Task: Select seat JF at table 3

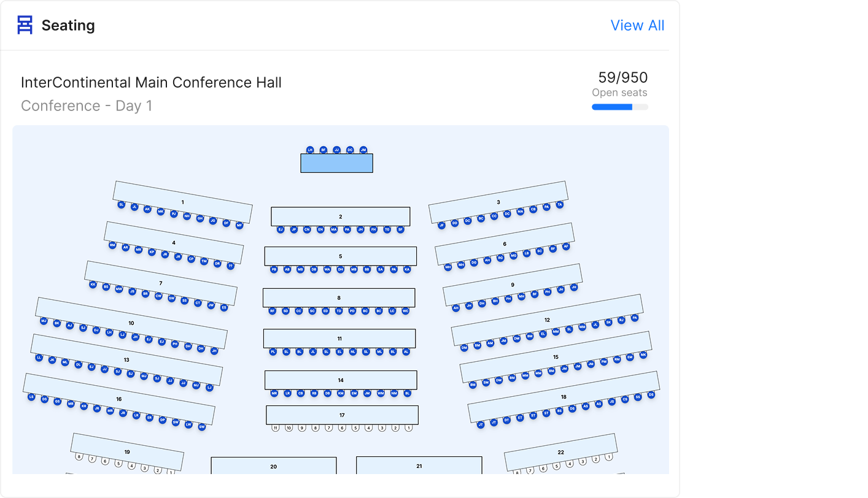Action: pos(441,225)
